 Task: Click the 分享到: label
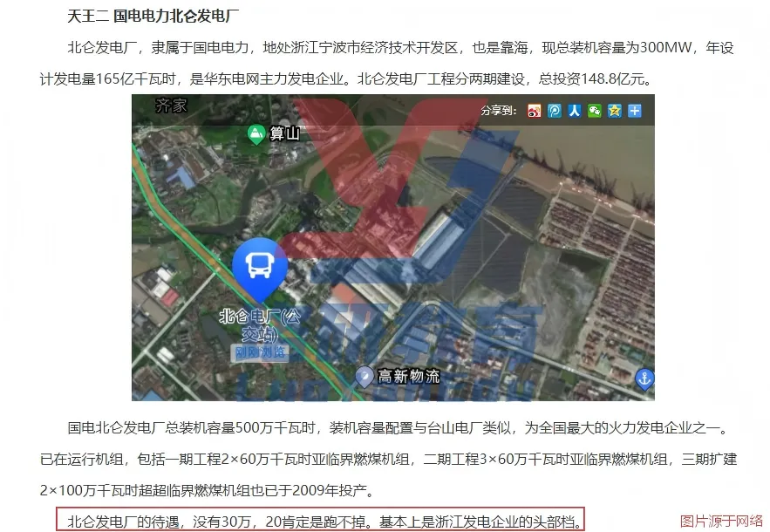click(x=499, y=111)
